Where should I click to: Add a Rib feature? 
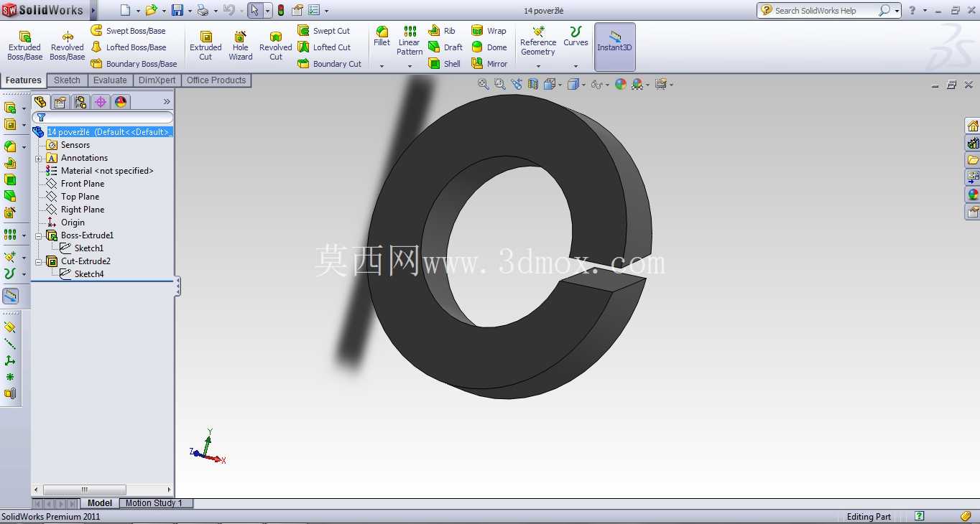point(442,31)
